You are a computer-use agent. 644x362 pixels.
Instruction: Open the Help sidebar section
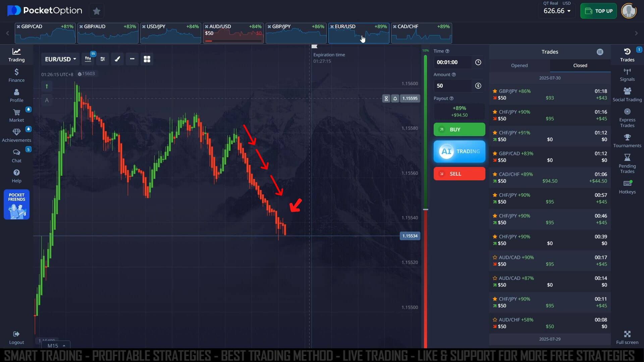point(16,176)
